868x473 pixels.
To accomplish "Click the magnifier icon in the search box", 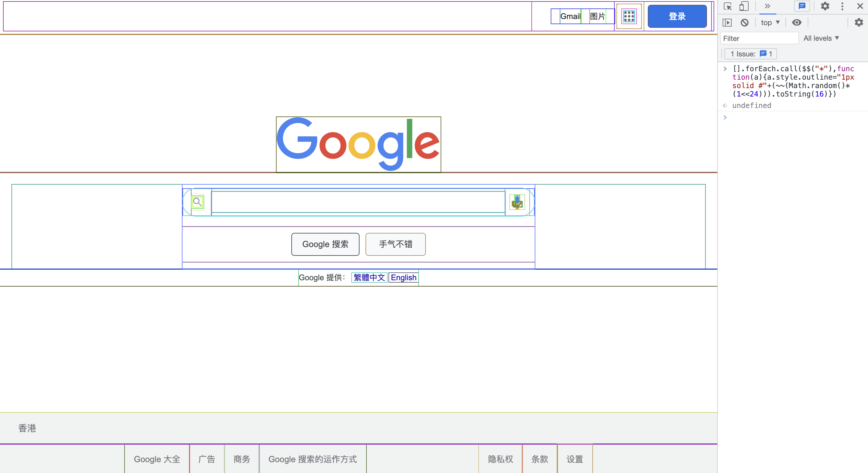I will click(198, 202).
